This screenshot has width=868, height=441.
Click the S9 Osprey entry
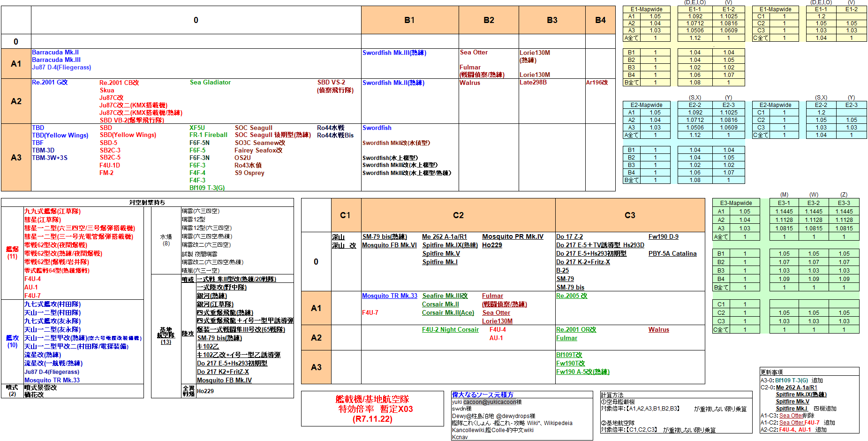249,173
